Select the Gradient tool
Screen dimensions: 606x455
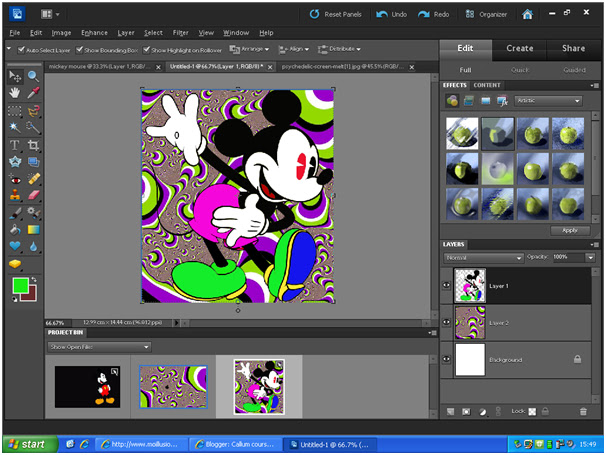(x=33, y=230)
